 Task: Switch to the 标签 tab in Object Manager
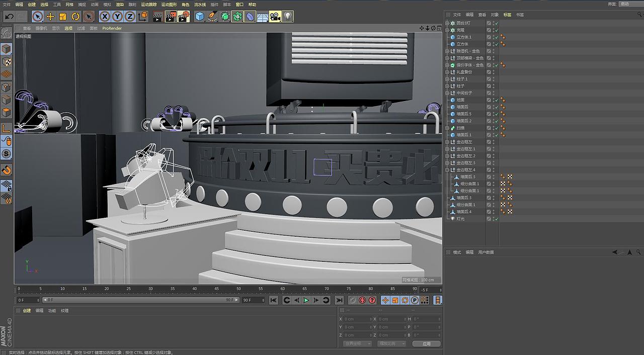507,15
